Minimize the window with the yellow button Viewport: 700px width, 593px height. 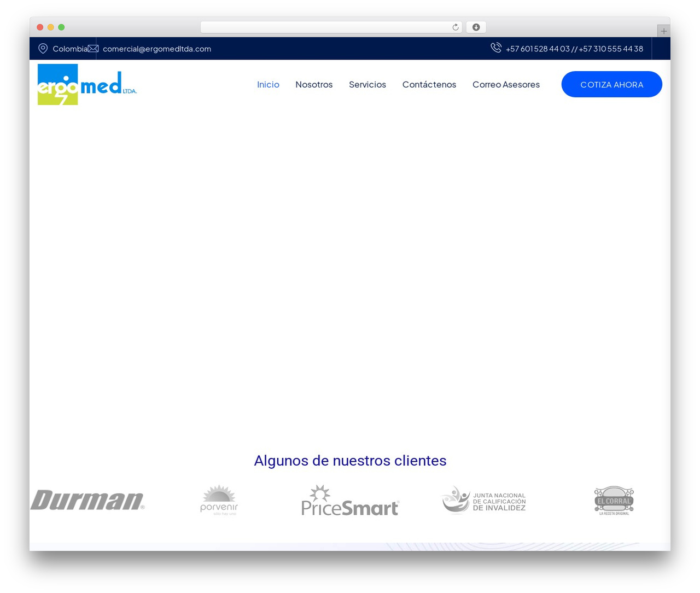coord(51,27)
